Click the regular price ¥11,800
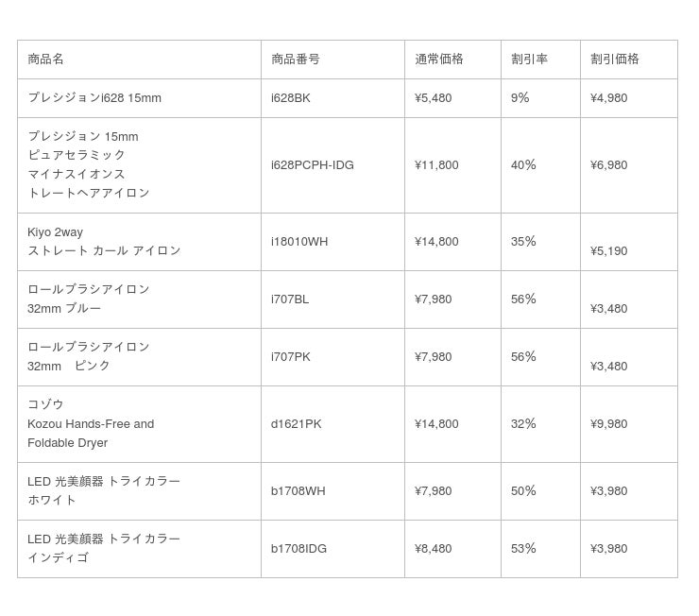Screen dimensions: 699x616 [436, 165]
